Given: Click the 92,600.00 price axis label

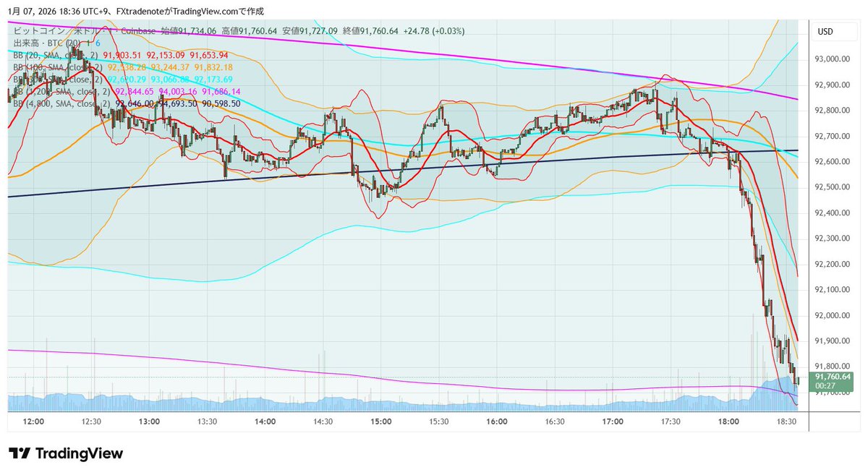Looking at the screenshot, I should tap(832, 162).
